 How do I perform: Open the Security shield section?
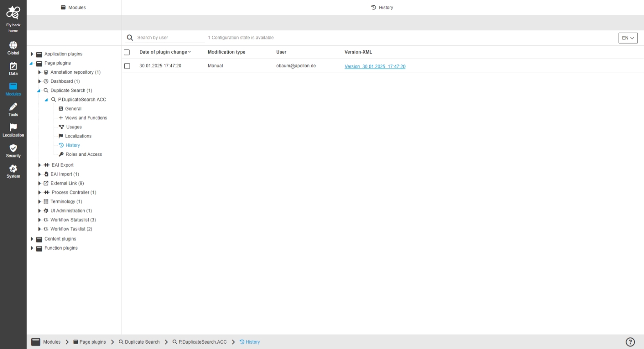click(x=13, y=151)
